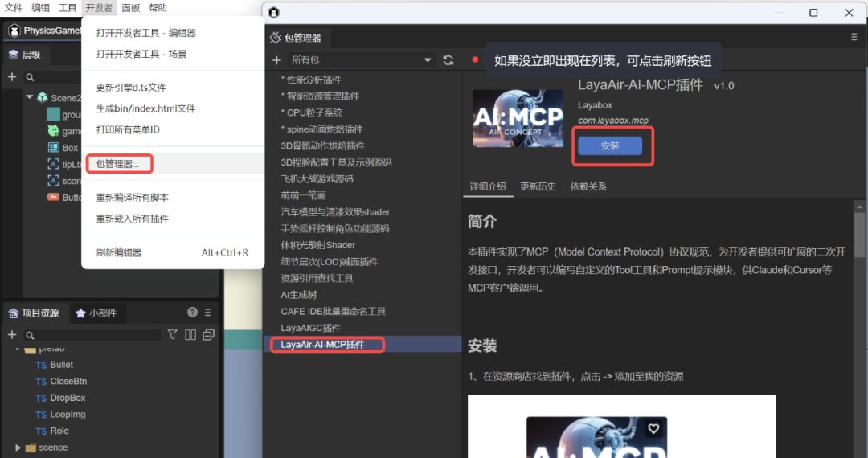Choose 刷新编辑器 menu entry
This screenshot has width=868, height=458.
click(x=173, y=252)
